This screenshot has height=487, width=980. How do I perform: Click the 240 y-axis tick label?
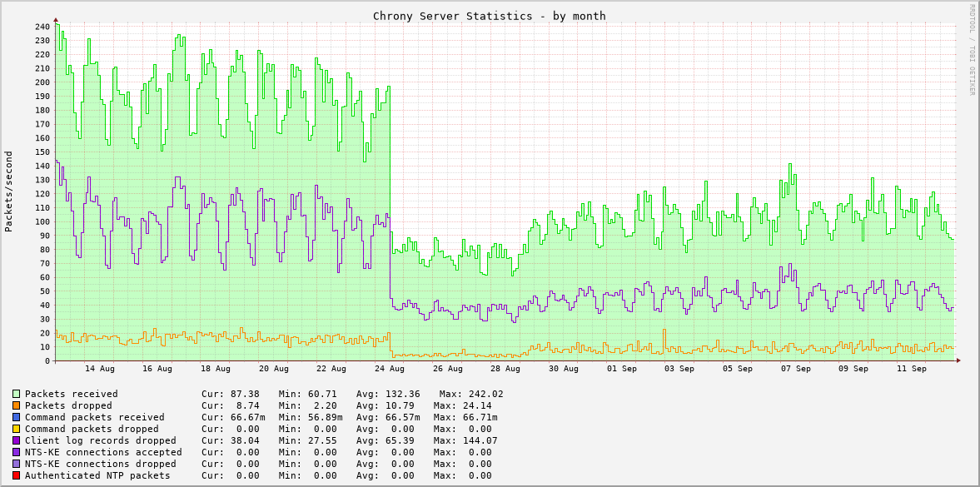coord(42,27)
